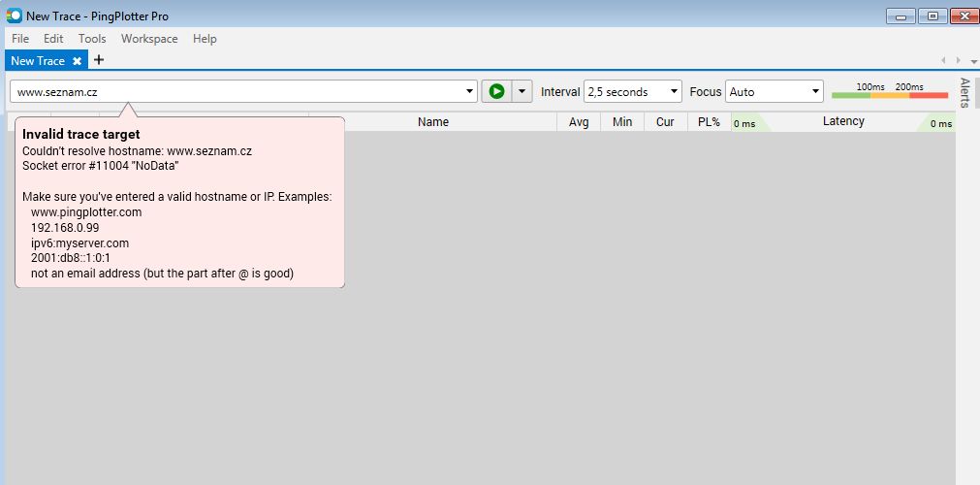Click the Focus label

coord(706,92)
